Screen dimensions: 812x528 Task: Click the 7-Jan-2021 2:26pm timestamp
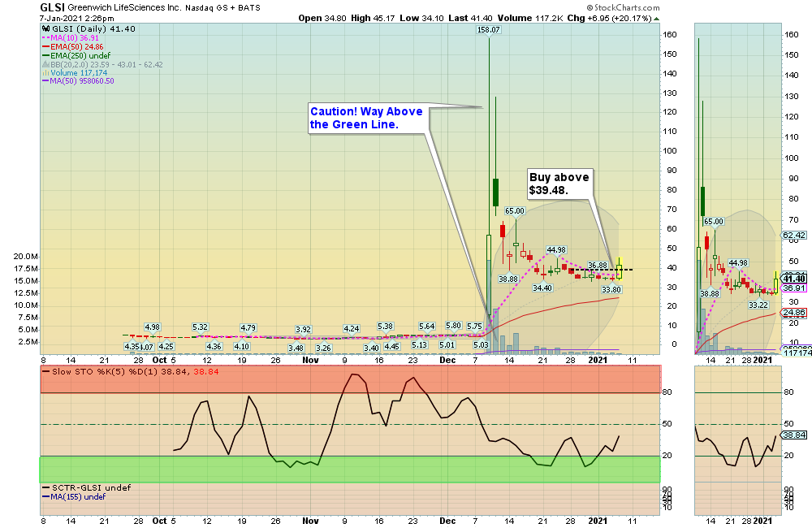77,19
